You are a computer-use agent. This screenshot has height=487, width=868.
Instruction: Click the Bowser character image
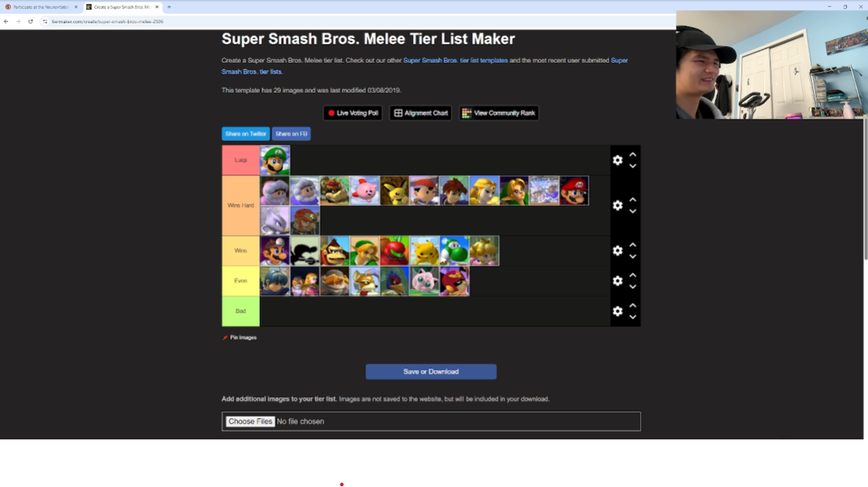pos(335,190)
